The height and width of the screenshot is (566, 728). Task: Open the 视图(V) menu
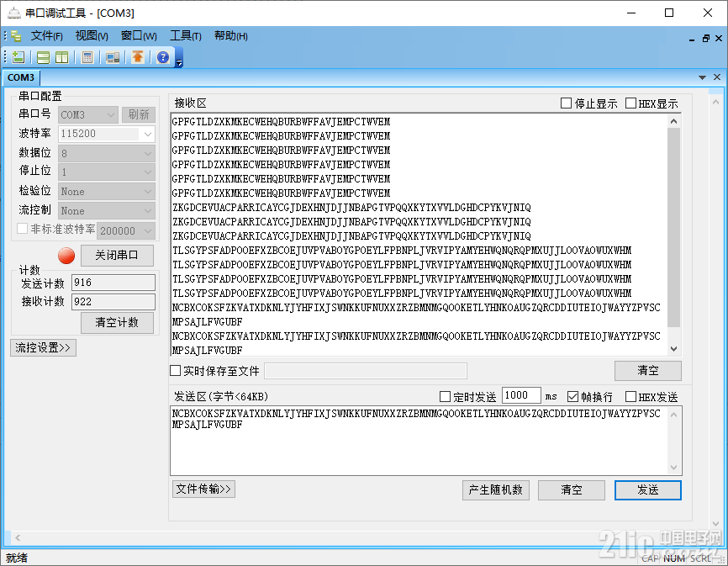(x=92, y=36)
